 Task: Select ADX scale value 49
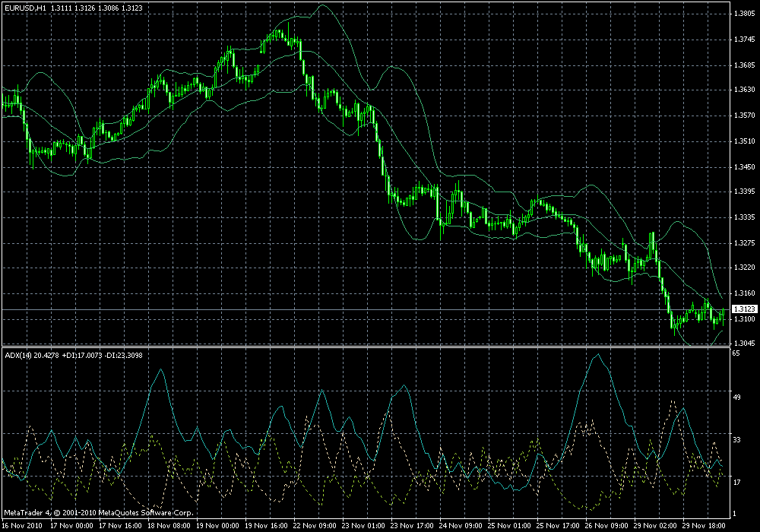coord(736,397)
